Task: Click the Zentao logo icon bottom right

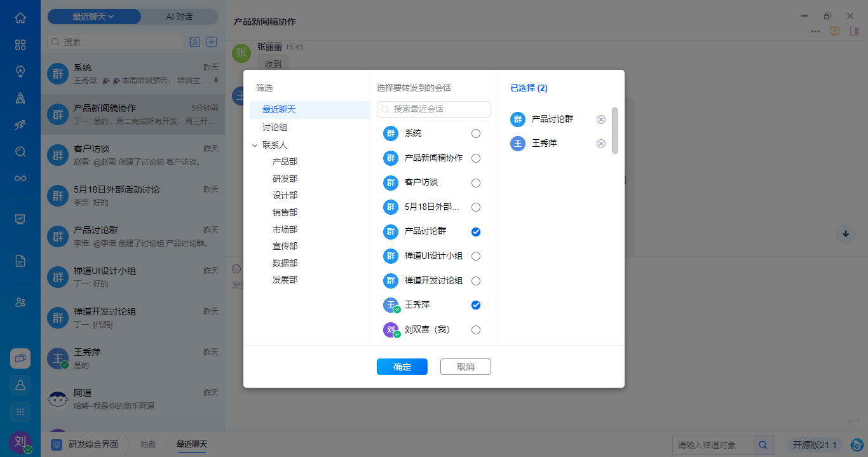Action: [x=857, y=445]
